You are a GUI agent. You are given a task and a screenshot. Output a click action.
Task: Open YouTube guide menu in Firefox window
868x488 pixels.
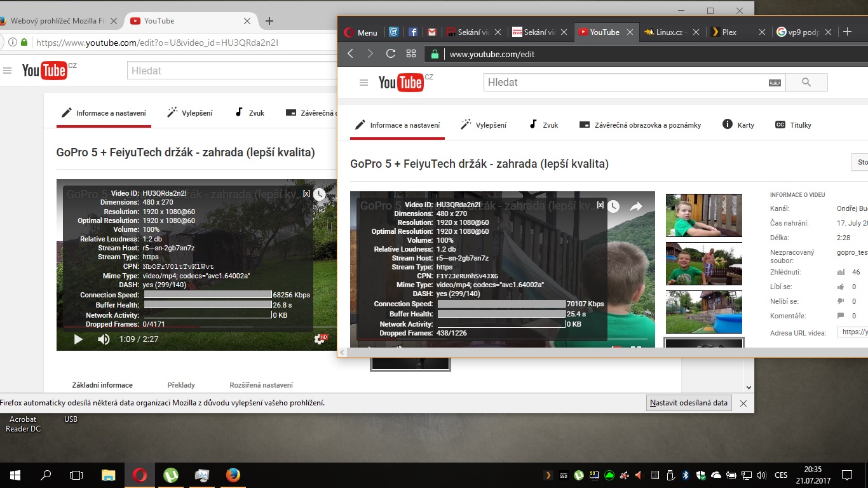click(x=7, y=71)
